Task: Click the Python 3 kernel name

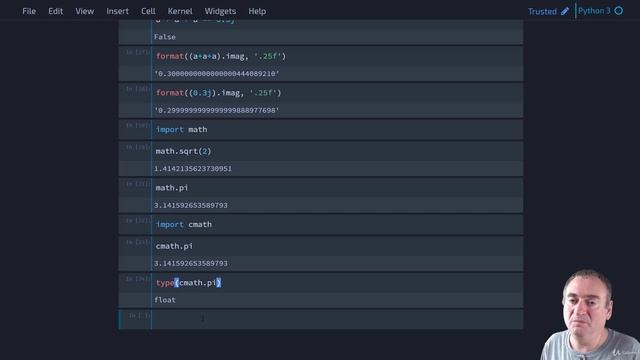Action: (594, 11)
